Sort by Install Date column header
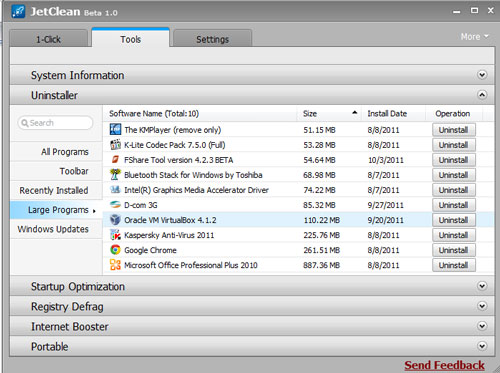 pyautogui.click(x=387, y=113)
